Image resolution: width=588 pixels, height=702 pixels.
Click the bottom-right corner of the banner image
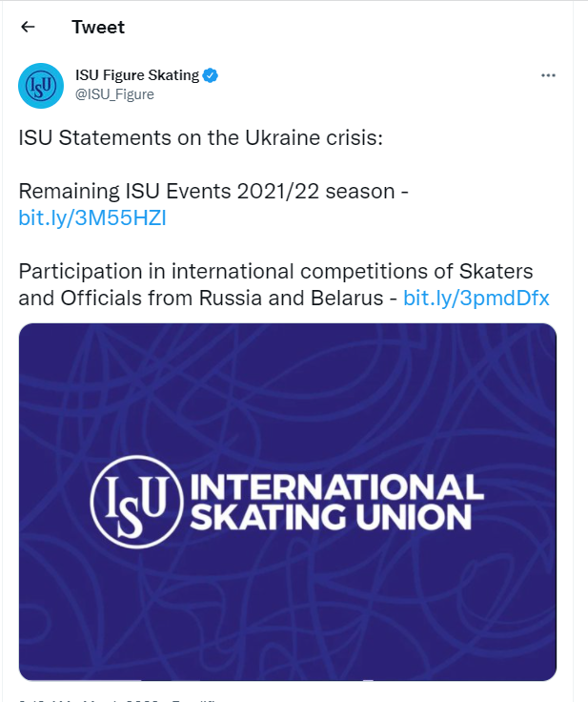pos(546,671)
